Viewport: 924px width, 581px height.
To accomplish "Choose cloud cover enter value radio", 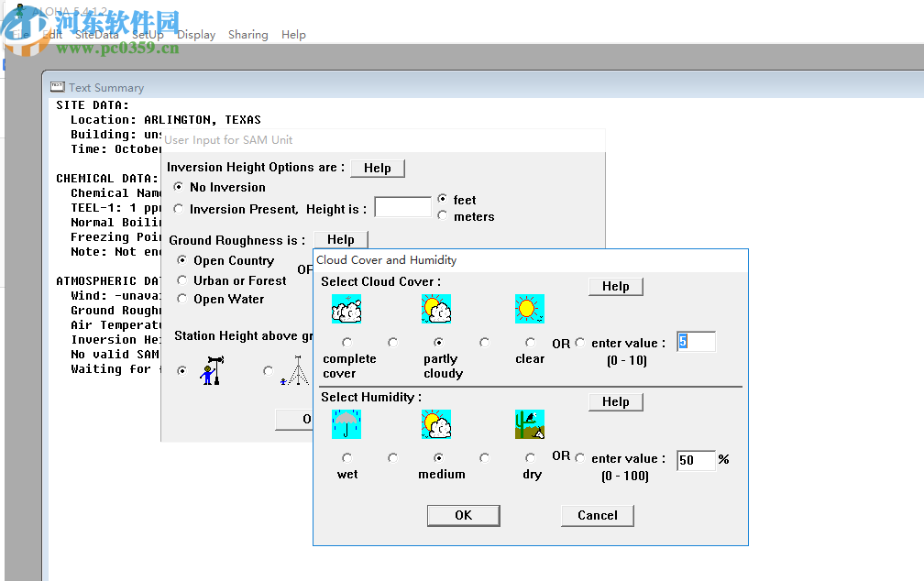I will (580, 343).
